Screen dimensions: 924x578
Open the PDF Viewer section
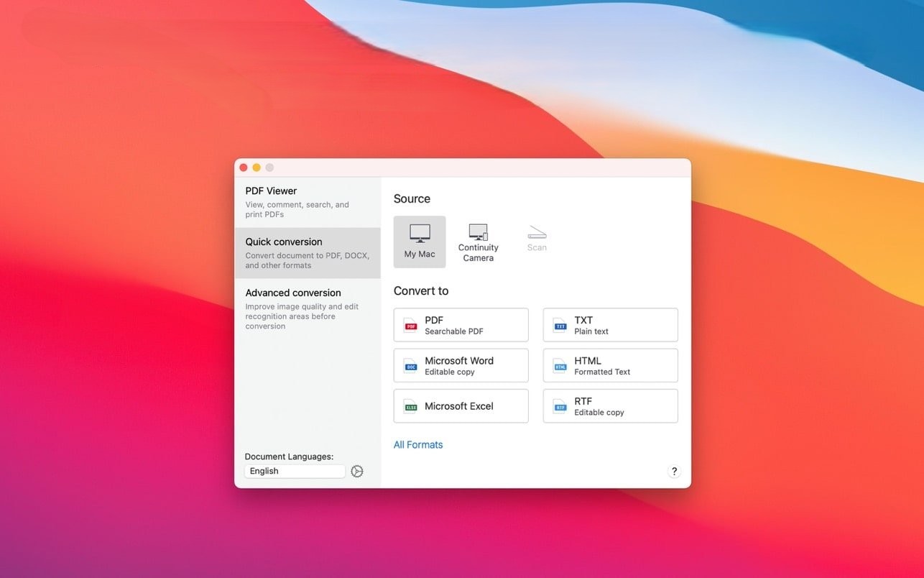308,202
